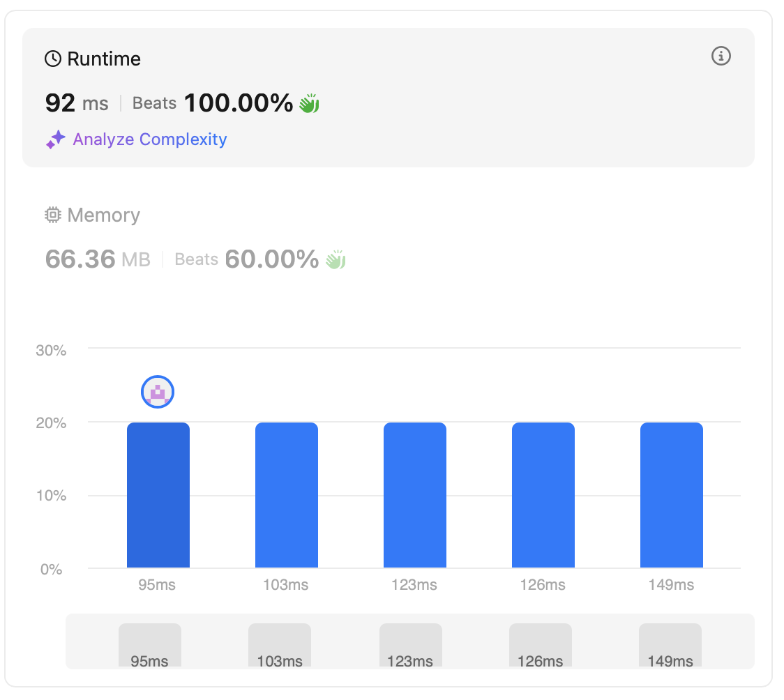The height and width of the screenshot is (700, 784).
Task: Click the green clapping hands next to 100.00%
Action: coord(309,104)
